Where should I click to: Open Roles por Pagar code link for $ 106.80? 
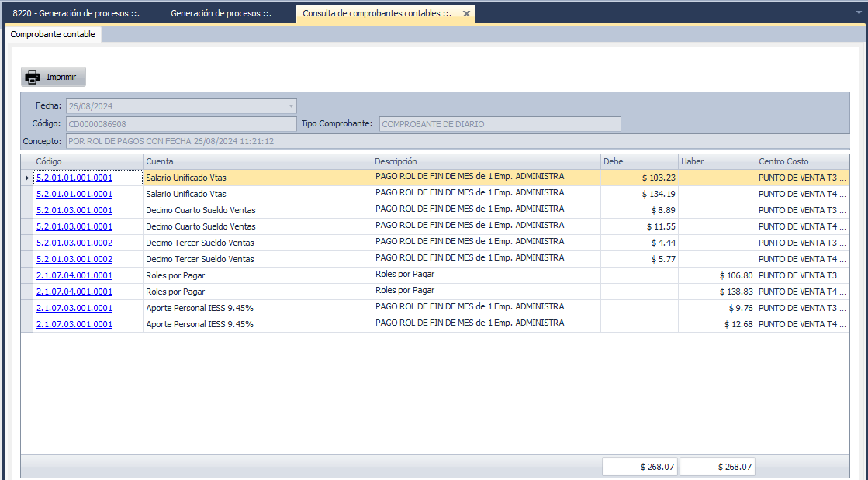point(74,275)
